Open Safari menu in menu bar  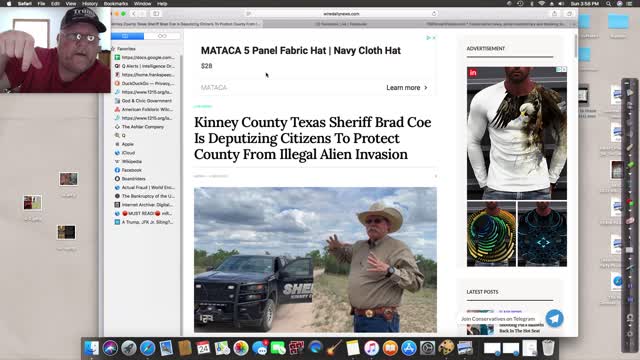point(24,4)
